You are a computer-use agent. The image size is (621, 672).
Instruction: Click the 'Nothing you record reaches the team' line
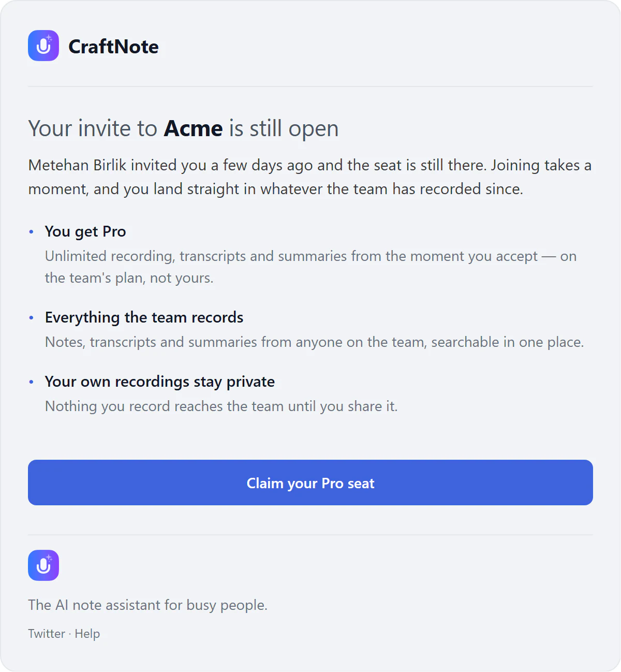[221, 406]
